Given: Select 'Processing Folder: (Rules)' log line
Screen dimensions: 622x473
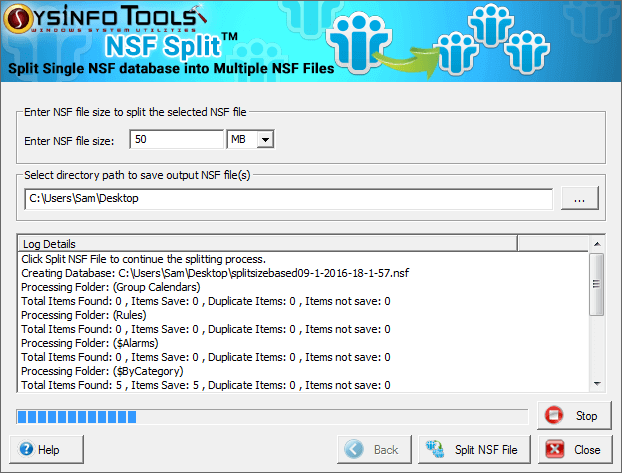Looking at the screenshot, I should [84, 315].
